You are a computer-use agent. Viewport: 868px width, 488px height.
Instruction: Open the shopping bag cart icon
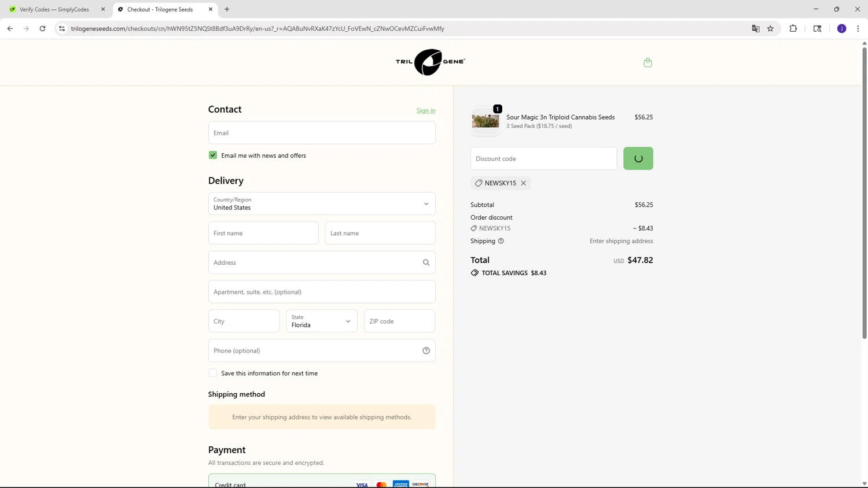(x=648, y=62)
